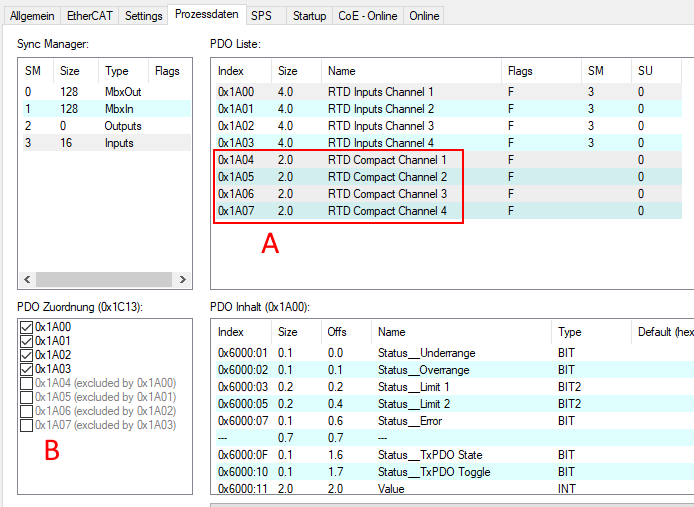694x507 pixels.
Task: Select Sync Manager row 2 Outputs
Action: (x=100, y=126)
